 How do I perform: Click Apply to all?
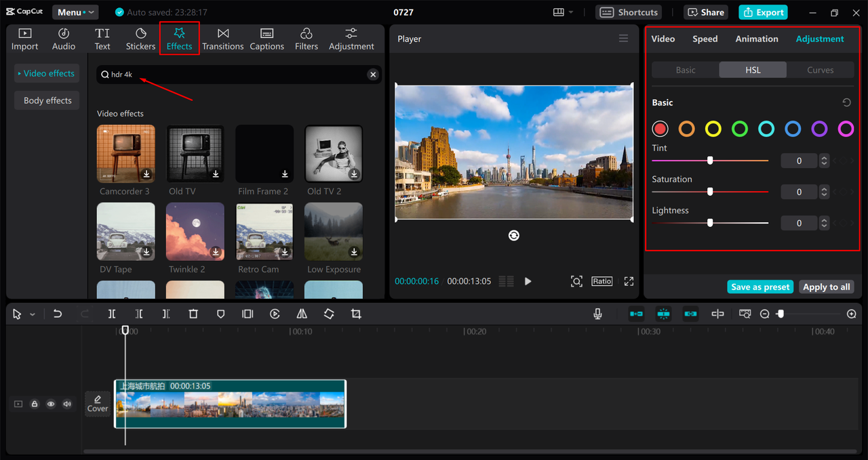[x=826, y=287]
